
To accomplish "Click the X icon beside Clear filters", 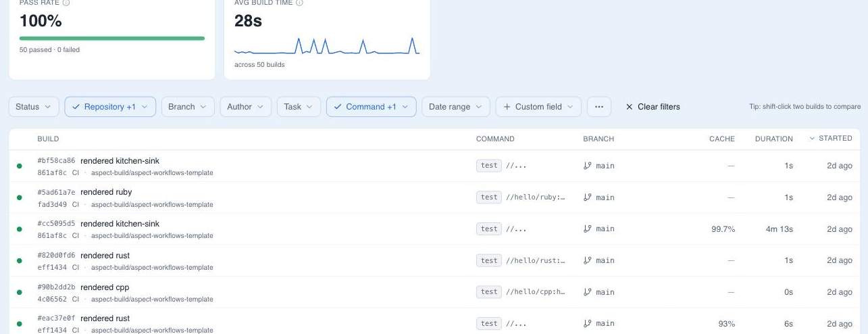I will click(x=630, y=107).
